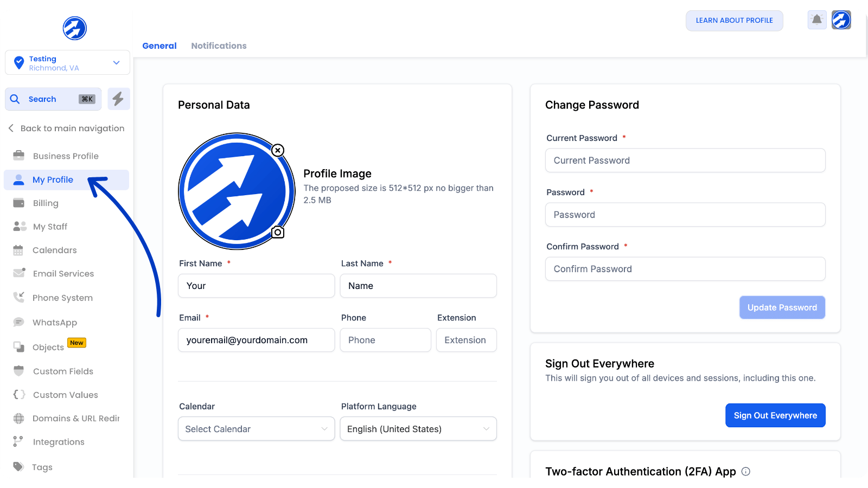Image resolution: width=868 pixels, height=488 pixels.
Task: Click the Tags icon in sidebar
Action: point(18,467)
